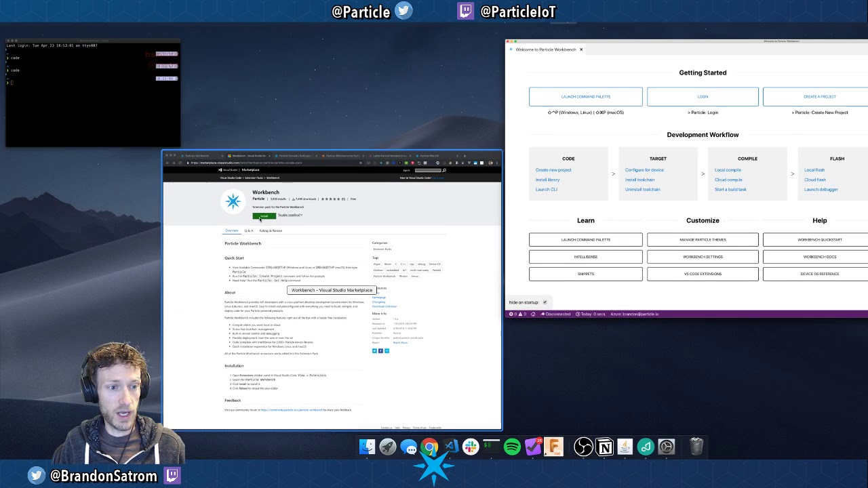
Task: Open the Launch CLI link
Action: (546, 189)
